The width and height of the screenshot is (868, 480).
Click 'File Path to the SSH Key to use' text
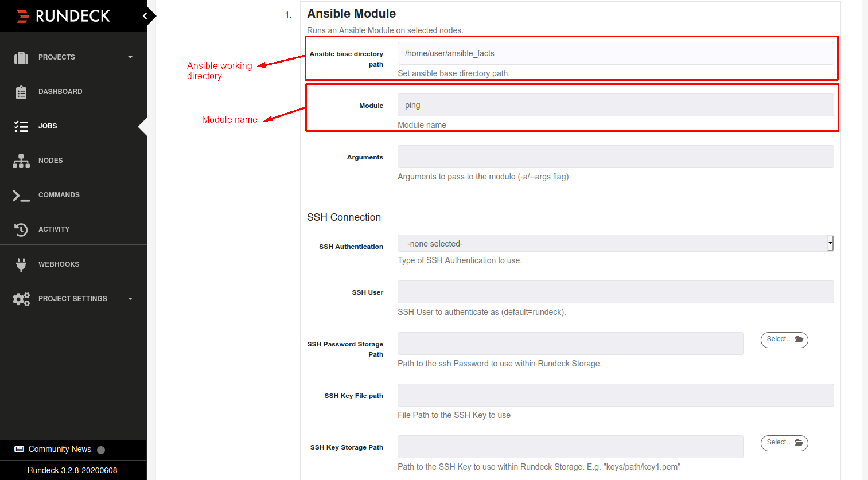click(454, 415)
